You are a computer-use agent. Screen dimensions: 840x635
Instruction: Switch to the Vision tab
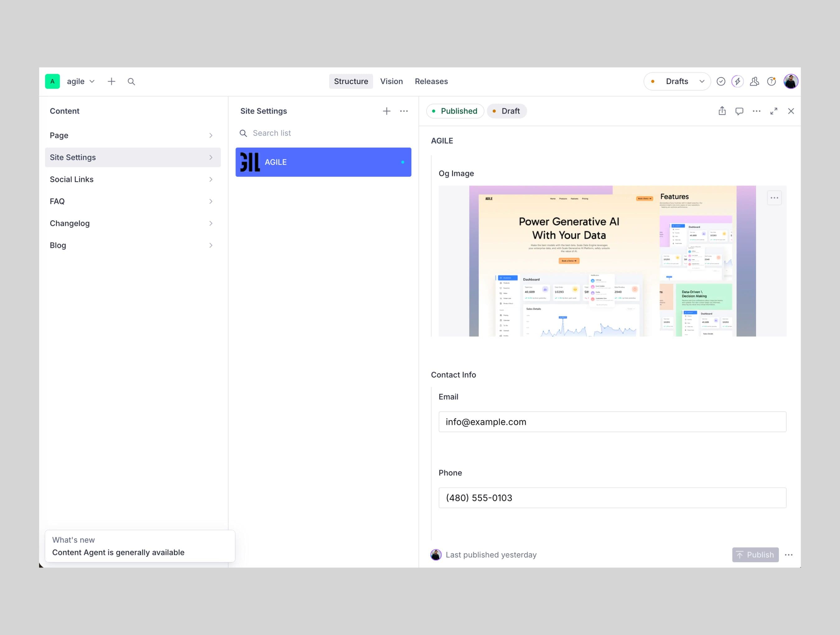click(391, 81)
